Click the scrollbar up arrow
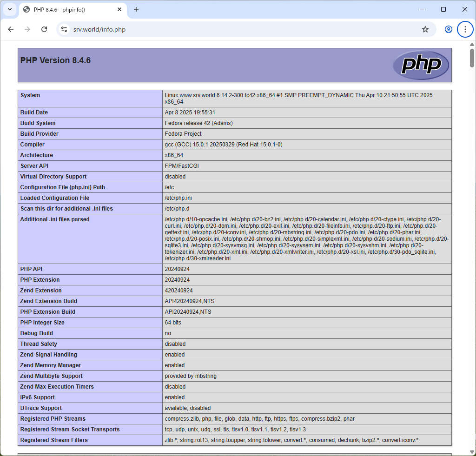 pos(472,44)
